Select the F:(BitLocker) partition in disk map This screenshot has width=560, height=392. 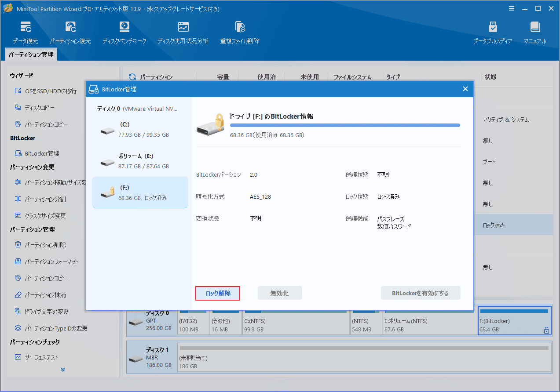[x=515, y=321]
